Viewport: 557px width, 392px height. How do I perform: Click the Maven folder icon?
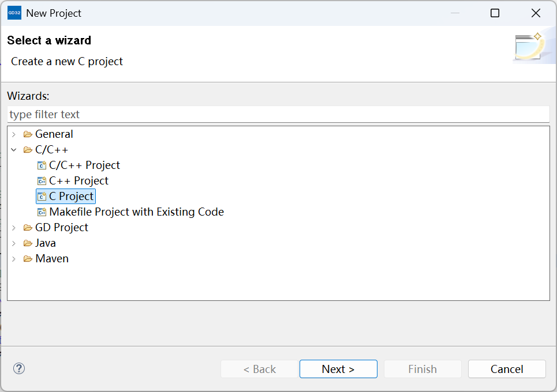28,259
